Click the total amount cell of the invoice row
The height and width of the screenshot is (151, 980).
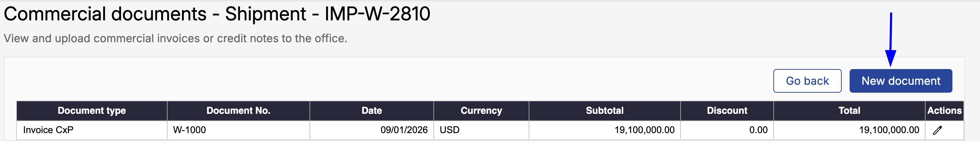[889, 130]
